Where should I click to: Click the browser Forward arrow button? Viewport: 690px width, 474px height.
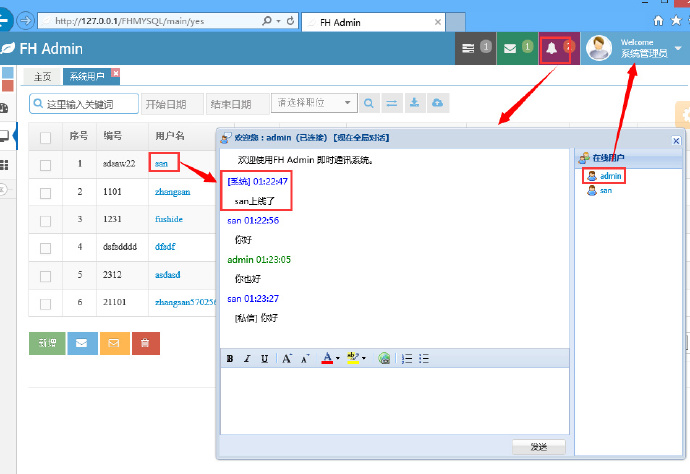[x=26, y=21]
